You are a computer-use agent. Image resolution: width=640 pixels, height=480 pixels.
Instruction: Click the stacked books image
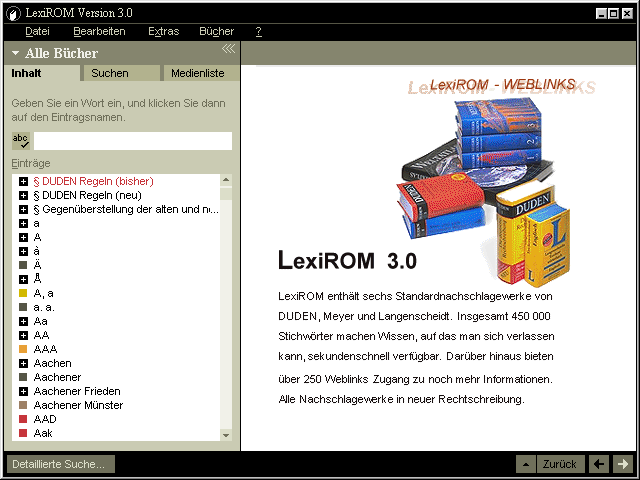click(x=484, y=192)
